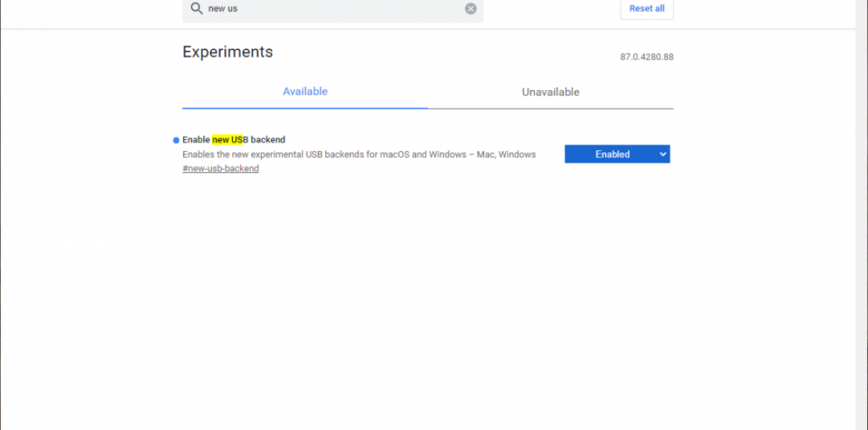Click the word "backend" in the flag title
The width and height of the screenshot is (868, 430).
pyautogui.click(x=267, y=140)
